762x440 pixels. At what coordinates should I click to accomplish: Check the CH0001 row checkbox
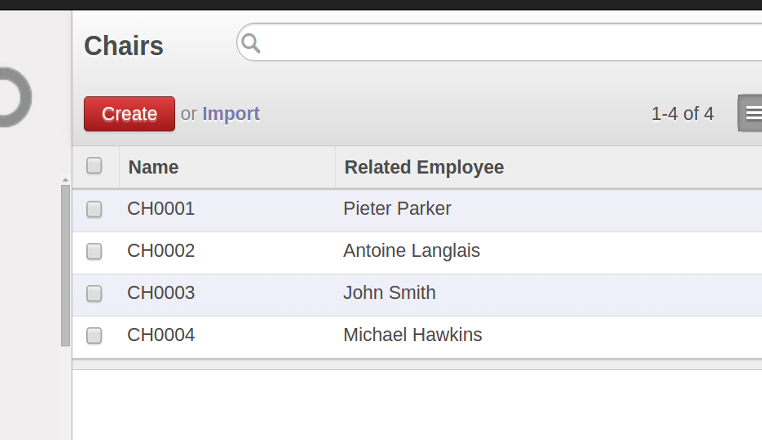click(x=94, y=210)
